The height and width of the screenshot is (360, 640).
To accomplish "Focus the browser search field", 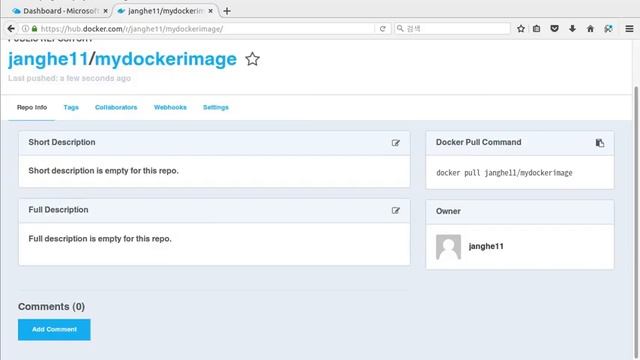I will click(452, 29).
